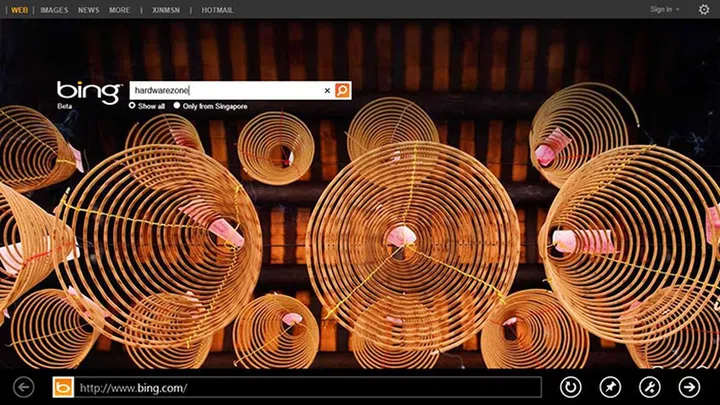Switch to the IMAGES tab

click(54, 9)
